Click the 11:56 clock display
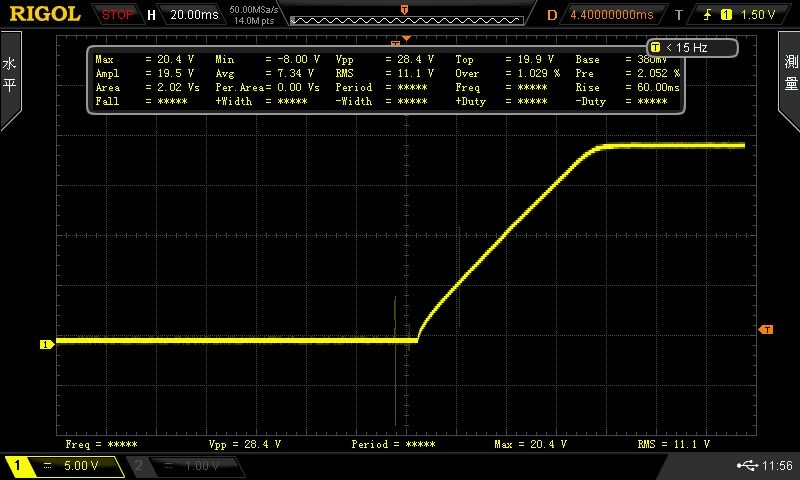Screen dimensions: 800x480 (x=777, y=465)
